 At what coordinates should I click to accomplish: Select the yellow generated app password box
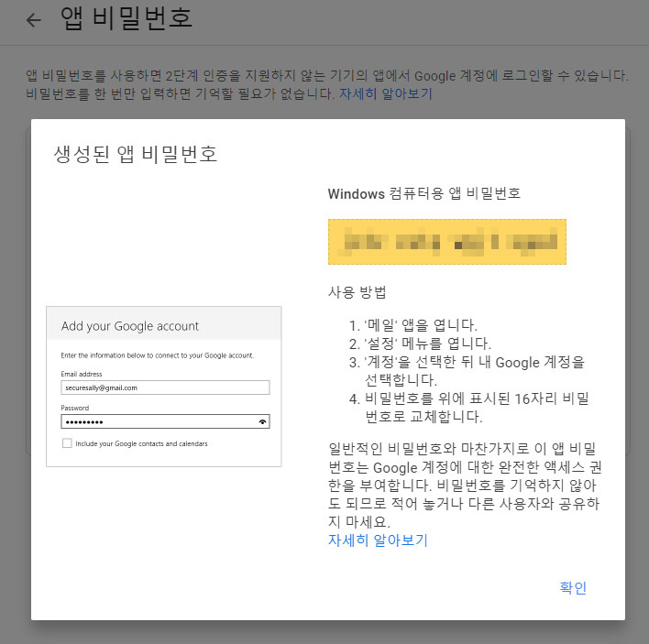point(447,242)
